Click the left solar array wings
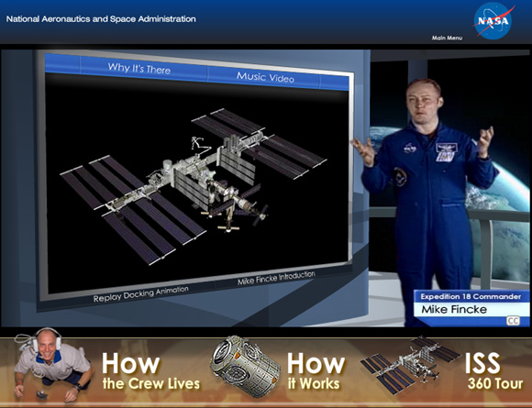Viewport: 532px width, 408px height. [x=133, y=210]
